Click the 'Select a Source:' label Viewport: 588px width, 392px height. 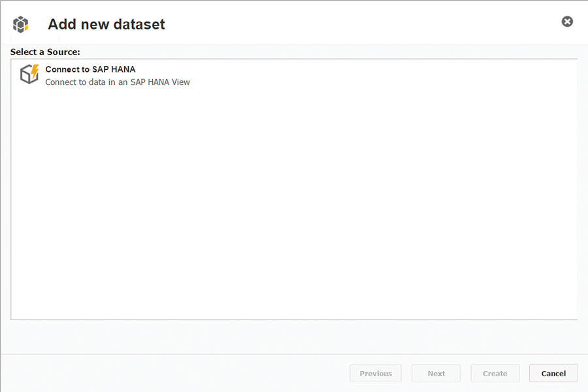(x=45, y=52)
